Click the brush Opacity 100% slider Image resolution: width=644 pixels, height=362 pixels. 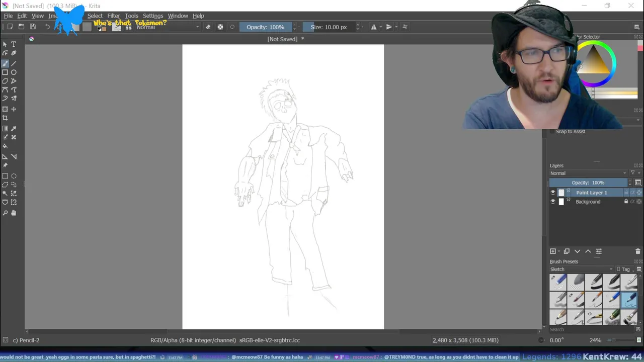tap(265, 27)
